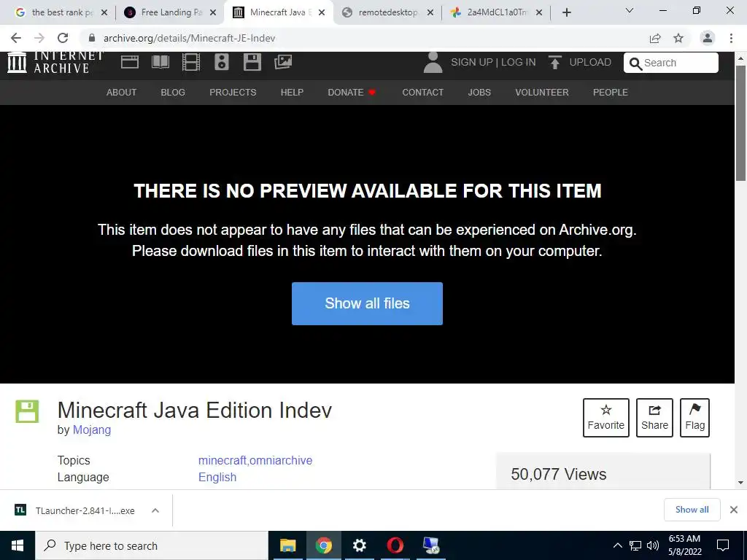Go back with the browser back arrow
747x560 pixels.
(16, 38)
